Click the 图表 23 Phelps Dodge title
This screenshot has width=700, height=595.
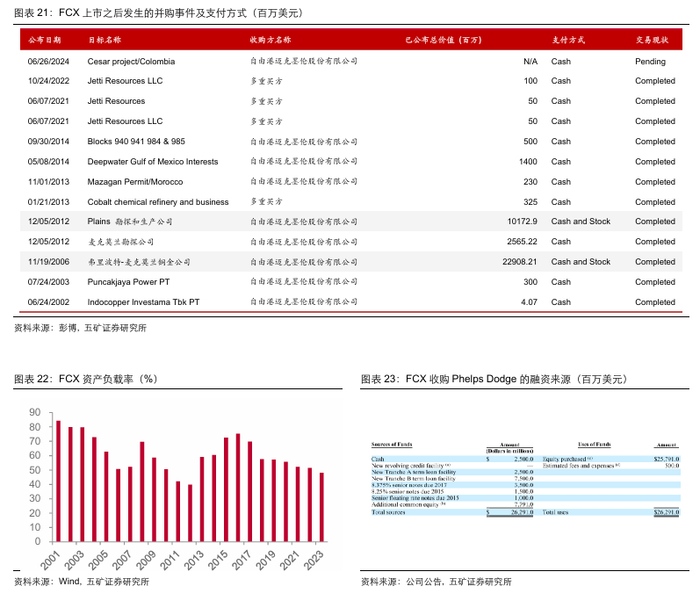pyautogui.click(x=493, y=379)
